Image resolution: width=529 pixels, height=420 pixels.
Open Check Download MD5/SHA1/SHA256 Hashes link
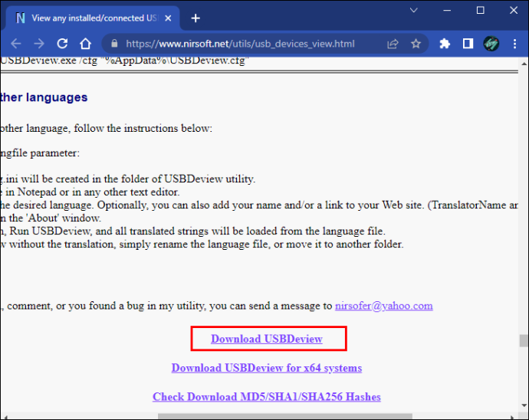(267, 397)
